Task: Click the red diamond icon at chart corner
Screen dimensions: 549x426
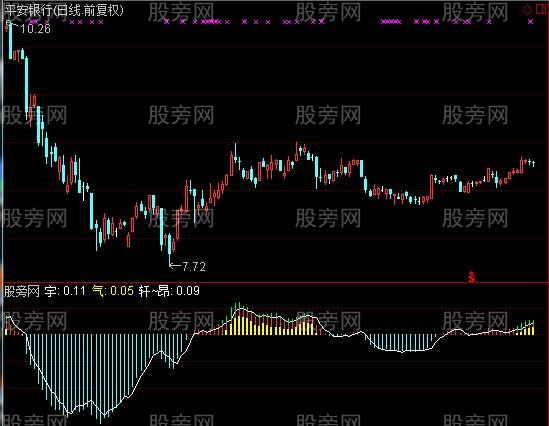Action: 527,9
